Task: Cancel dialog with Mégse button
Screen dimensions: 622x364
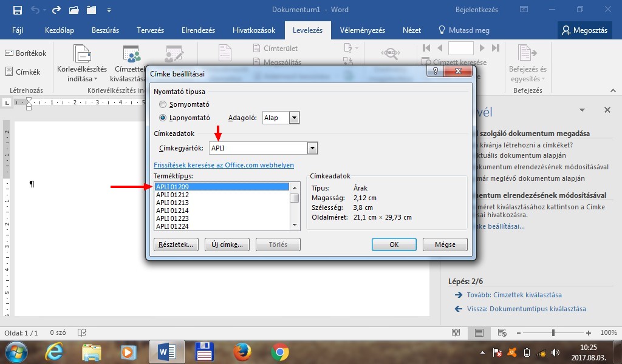Action: tap(445, 244)
